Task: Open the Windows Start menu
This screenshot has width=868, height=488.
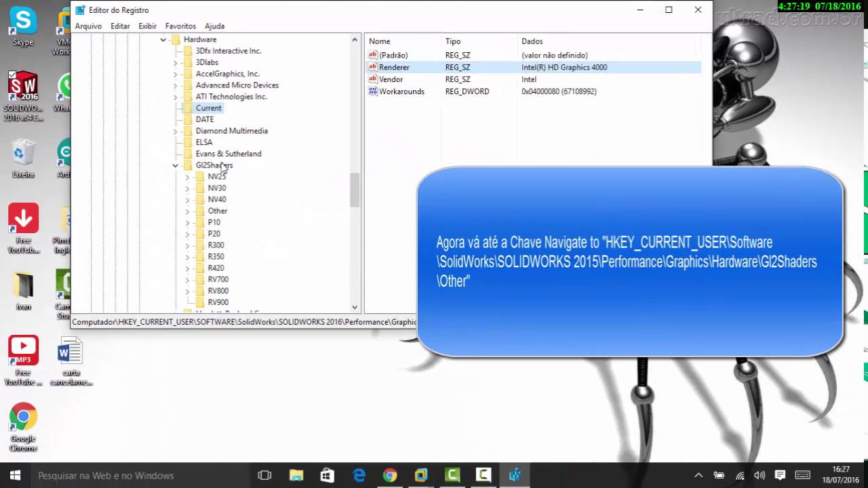Action: click(15, 475)
